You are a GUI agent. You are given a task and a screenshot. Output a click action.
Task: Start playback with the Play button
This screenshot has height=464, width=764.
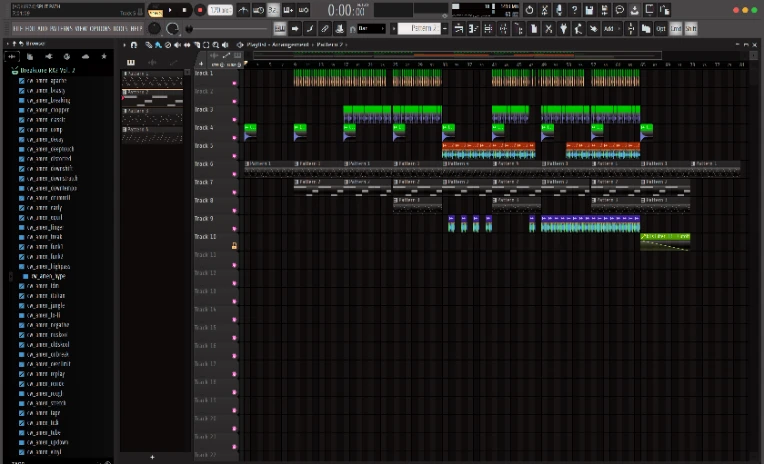[x=170, y=10]
